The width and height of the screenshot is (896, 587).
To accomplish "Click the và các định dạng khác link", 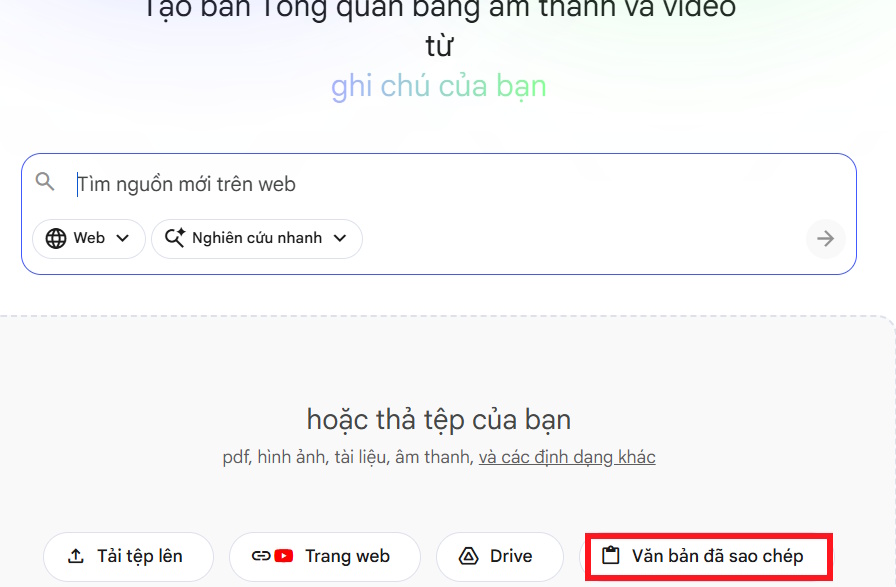I will 567,457.
